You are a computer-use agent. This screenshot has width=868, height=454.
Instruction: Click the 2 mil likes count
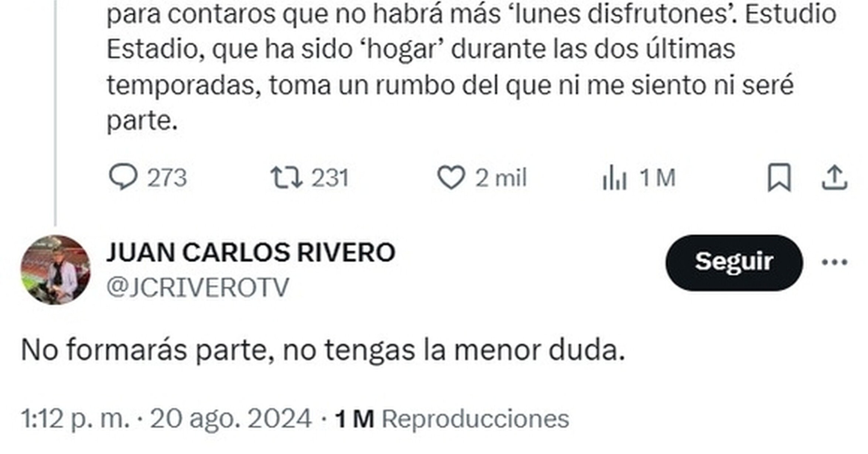point(501,178)
